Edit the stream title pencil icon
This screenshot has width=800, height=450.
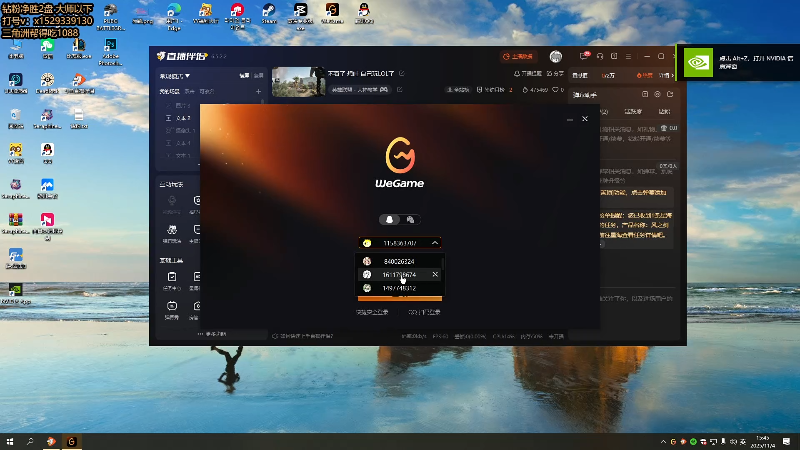pos(402,73)
